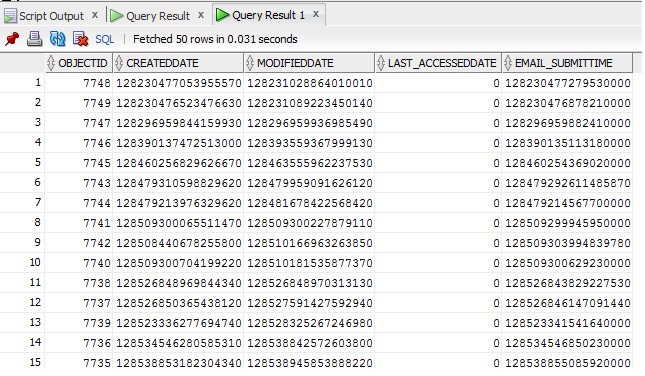The width and height of the screenshot is (645, 376).
Task: Select OBJECTID cell 7741
Action: (x=79, y=223)
